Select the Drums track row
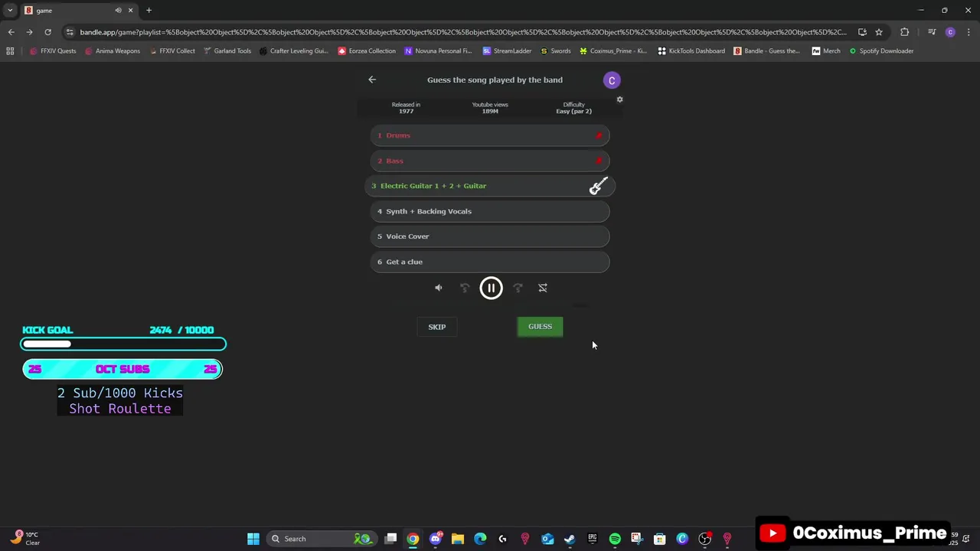 490,135
